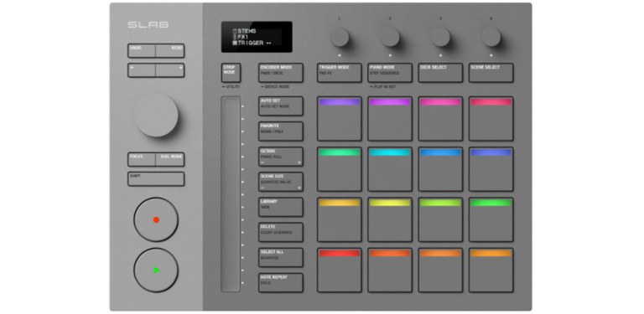
Task: Open the Library / View button
Action: [281, 207]
